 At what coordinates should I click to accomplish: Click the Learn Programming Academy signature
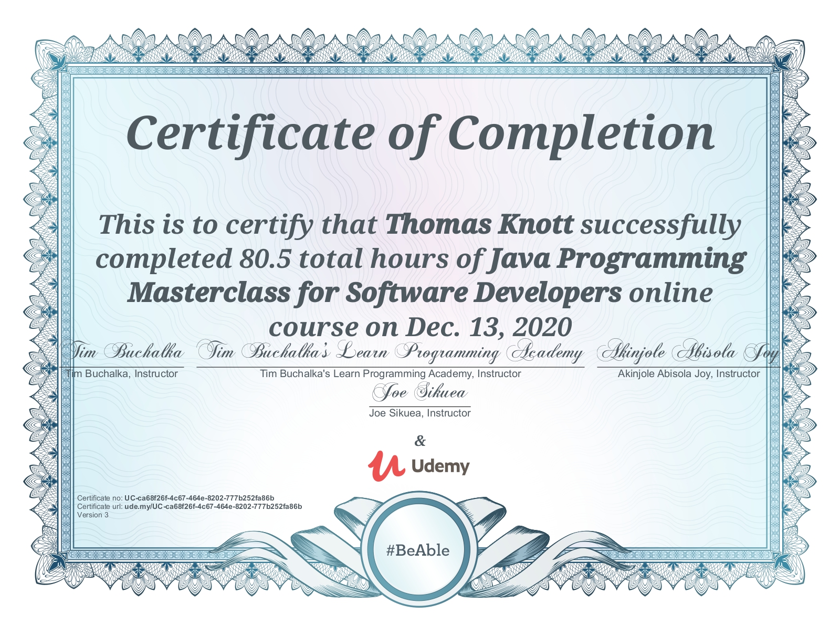(391, 353)
